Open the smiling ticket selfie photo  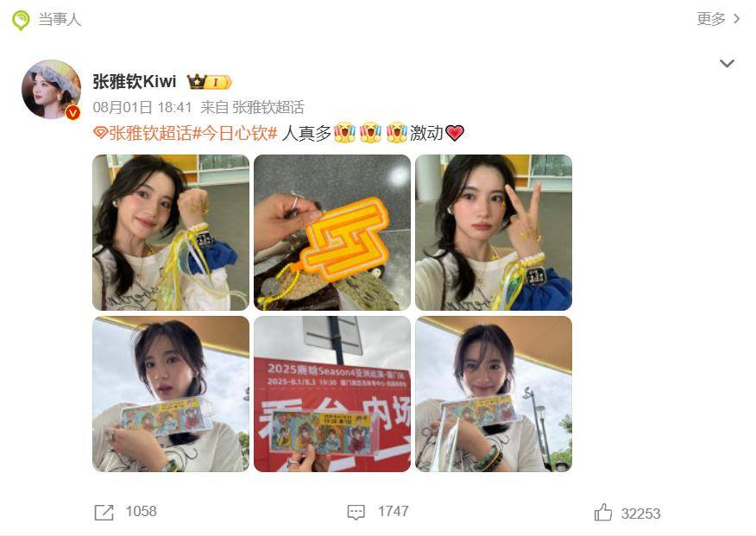coord(494,394)
